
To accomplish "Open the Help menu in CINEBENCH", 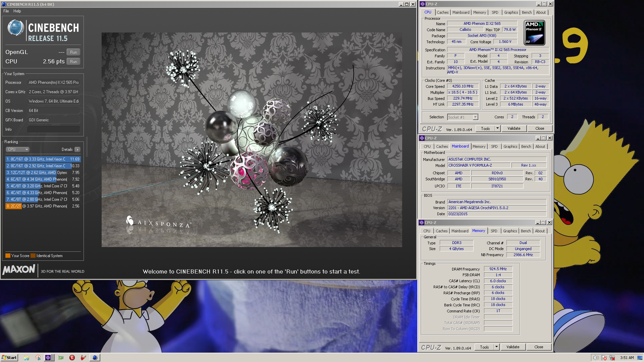I will (17, 11).
